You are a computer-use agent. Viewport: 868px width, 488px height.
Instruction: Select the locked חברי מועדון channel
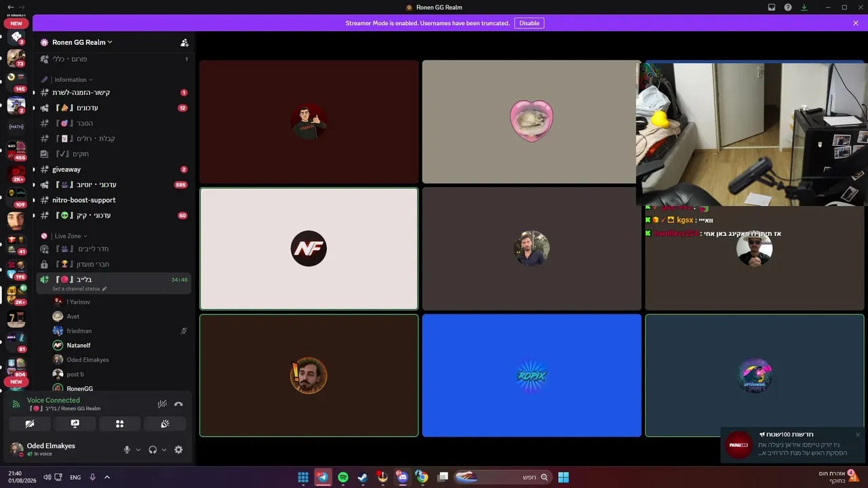pos(113,264)
